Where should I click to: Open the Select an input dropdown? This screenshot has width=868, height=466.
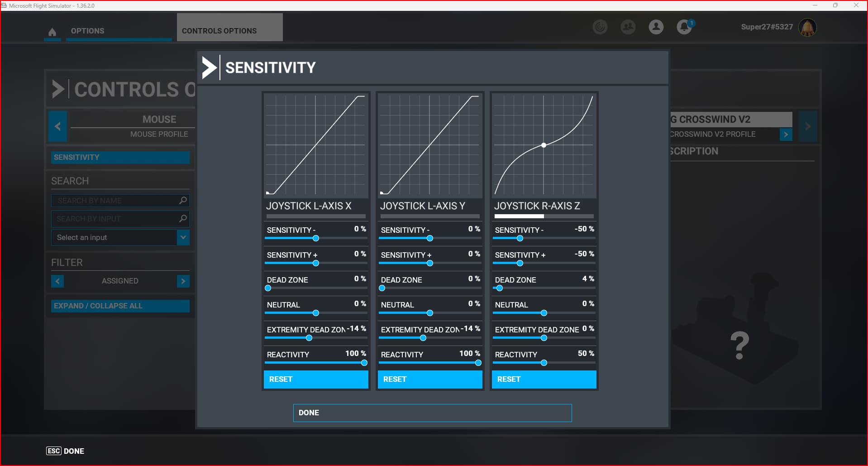point(120,237)
